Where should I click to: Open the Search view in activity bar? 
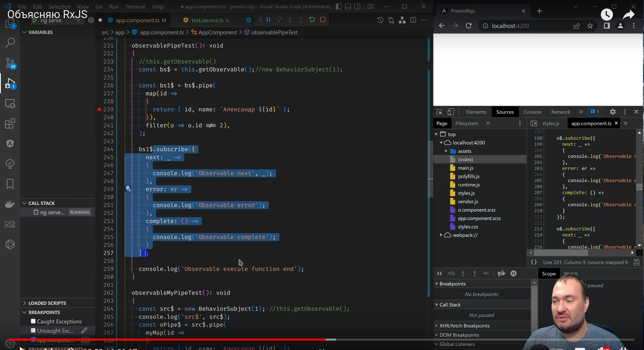click(x=10, y=43)
